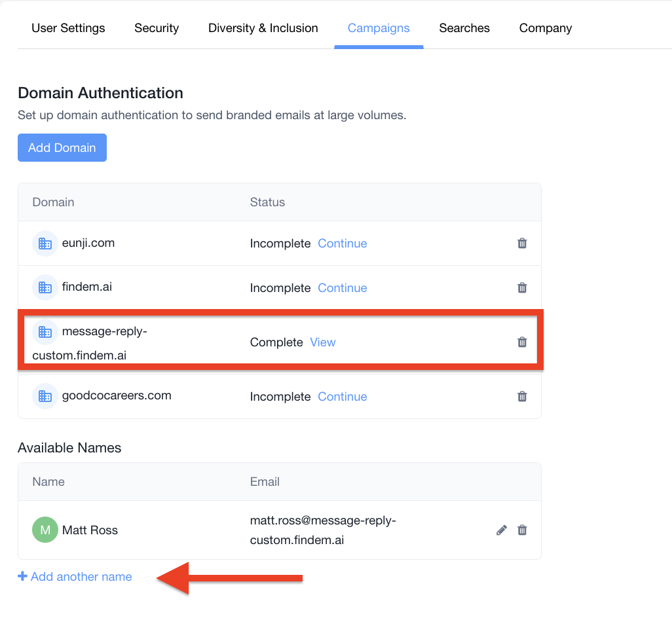This screenshot has width=672, height=622.
Task: Delete goodcocareers.com domain with trash icon
Action: pyautogui.click(x=522, y=396)
